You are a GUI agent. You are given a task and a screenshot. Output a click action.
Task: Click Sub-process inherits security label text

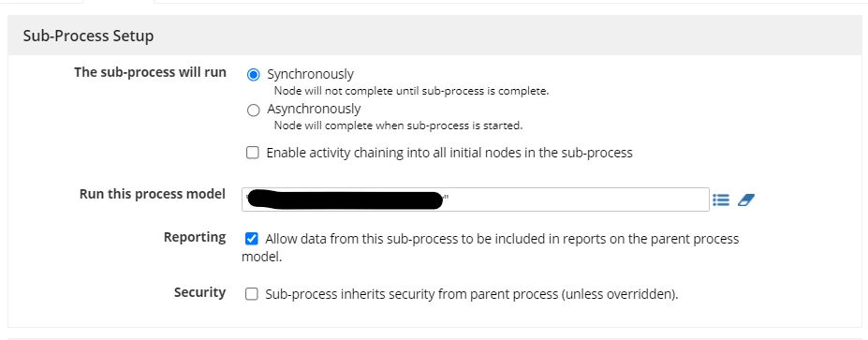(x=472, y=295)
